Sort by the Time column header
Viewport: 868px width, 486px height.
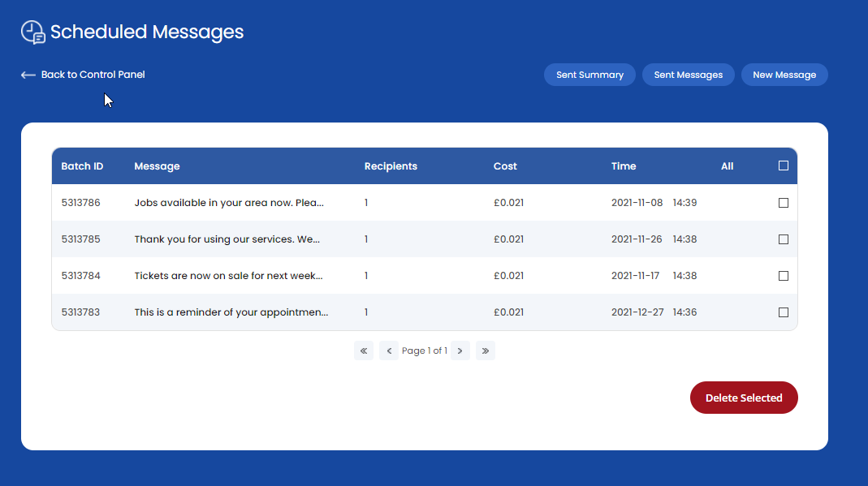(624, 166)
